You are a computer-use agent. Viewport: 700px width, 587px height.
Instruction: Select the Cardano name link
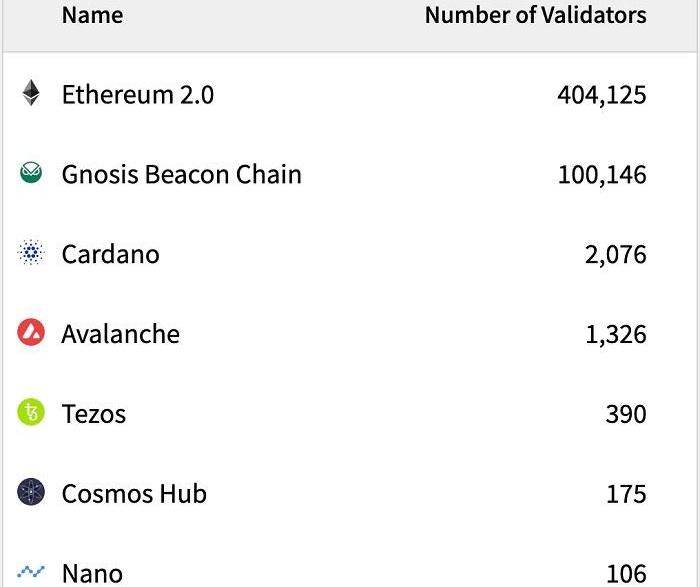tap(110, 254)
